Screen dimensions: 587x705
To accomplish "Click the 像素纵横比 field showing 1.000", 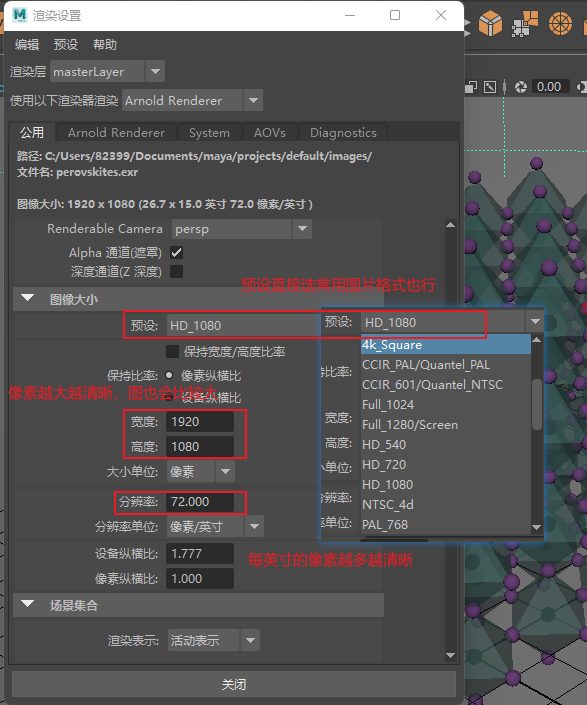I will [200, 579].
